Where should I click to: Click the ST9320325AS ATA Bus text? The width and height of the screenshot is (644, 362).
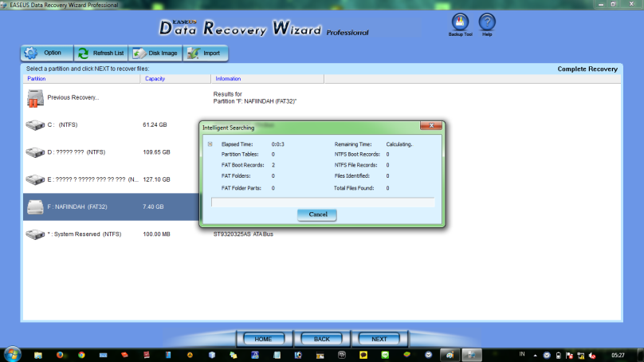click(x=243, y=234)
